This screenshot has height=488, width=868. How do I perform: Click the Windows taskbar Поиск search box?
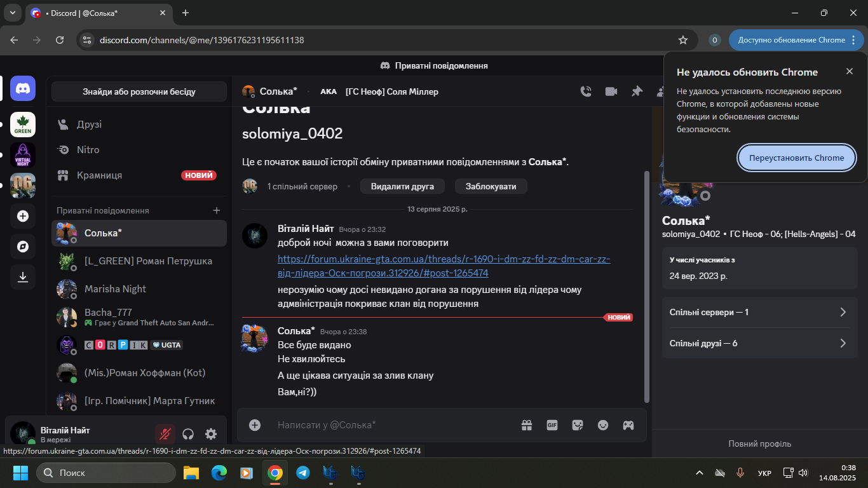tap(106, 473)
